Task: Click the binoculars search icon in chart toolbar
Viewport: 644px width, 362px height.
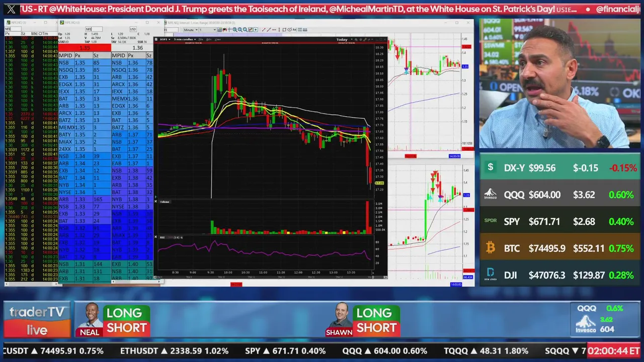Action: pos(224,30)
